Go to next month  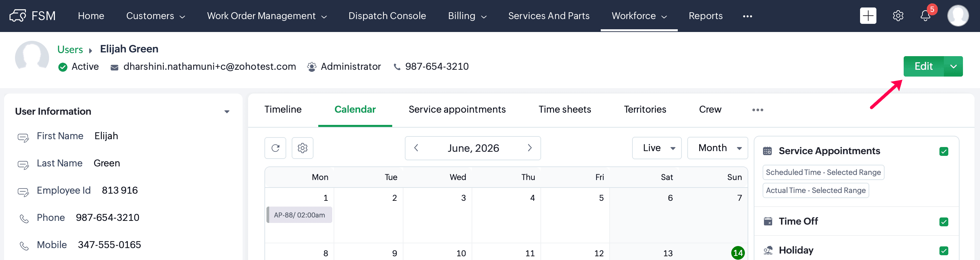(530, 148)
